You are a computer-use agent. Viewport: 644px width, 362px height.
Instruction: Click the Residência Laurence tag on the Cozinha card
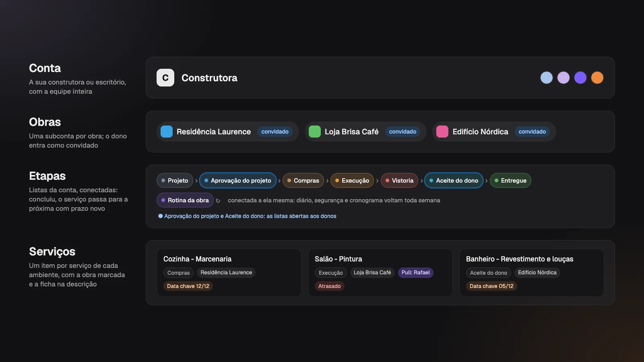[226, 273]
